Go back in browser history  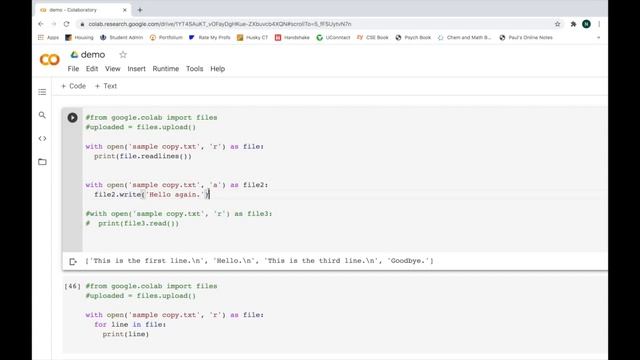point(41,24)
